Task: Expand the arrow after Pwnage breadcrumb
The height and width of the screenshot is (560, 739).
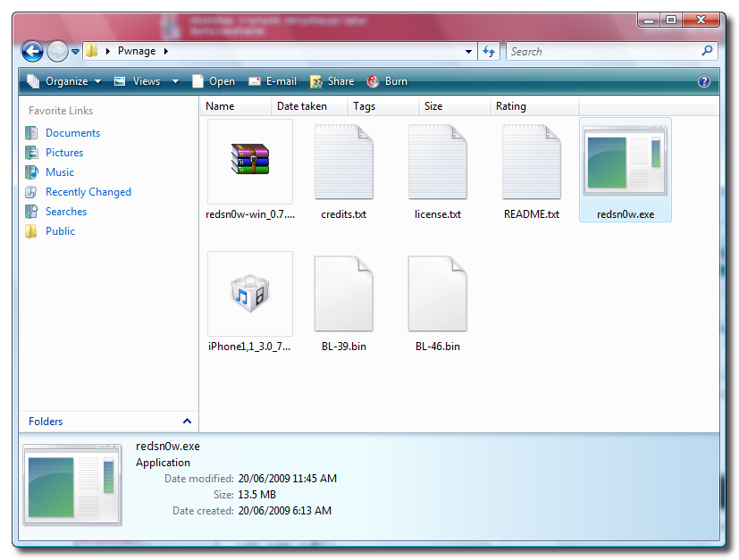Action: (166, 51)
